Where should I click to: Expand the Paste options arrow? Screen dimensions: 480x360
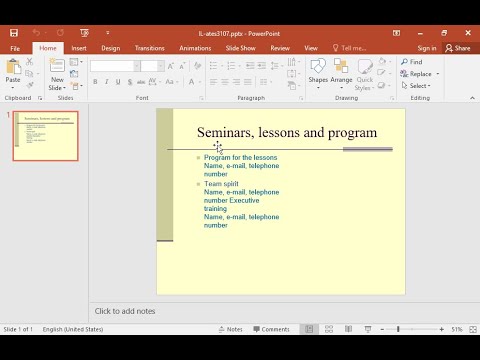click(x=13, y=88)
